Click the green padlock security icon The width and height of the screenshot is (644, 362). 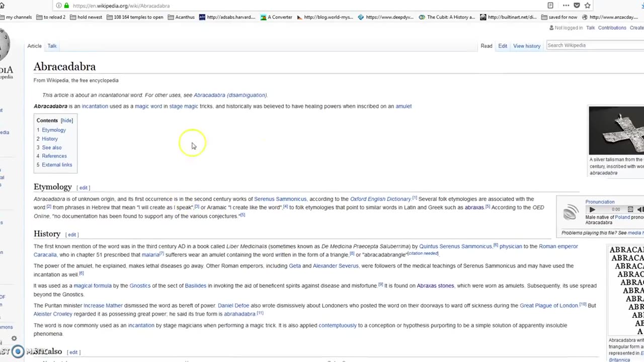66,6
